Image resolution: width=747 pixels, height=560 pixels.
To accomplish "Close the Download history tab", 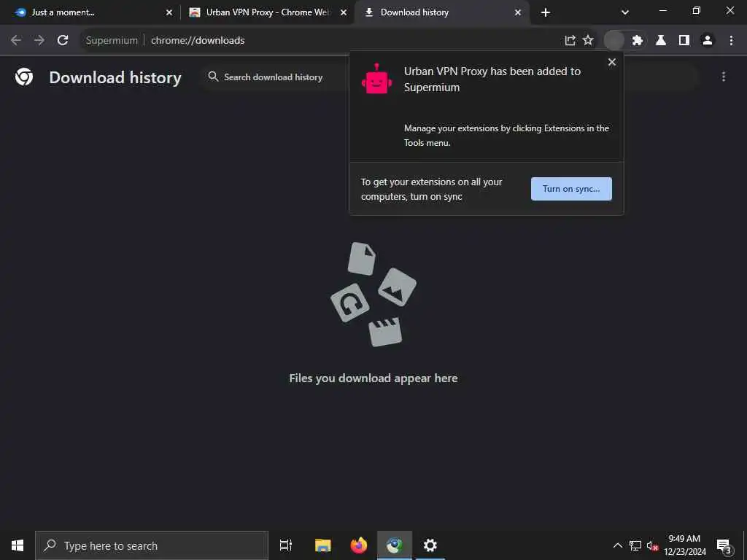I will [x=518, y=13].
